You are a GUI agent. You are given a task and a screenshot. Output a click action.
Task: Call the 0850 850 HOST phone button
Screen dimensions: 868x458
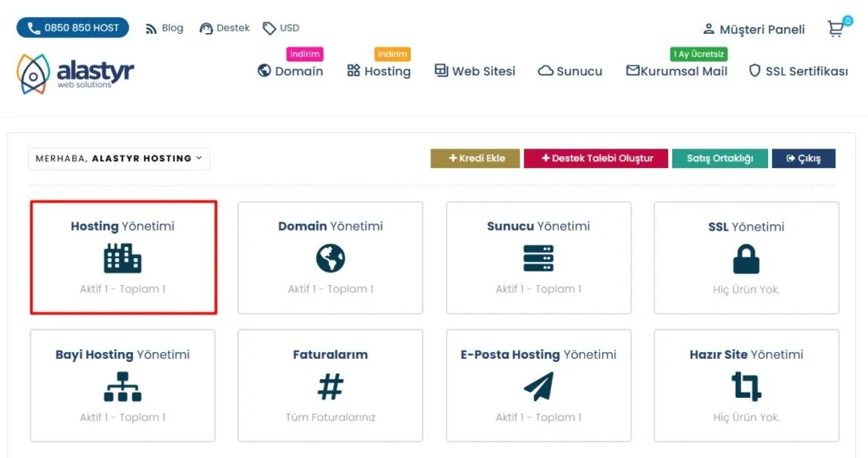pos(73,28)
